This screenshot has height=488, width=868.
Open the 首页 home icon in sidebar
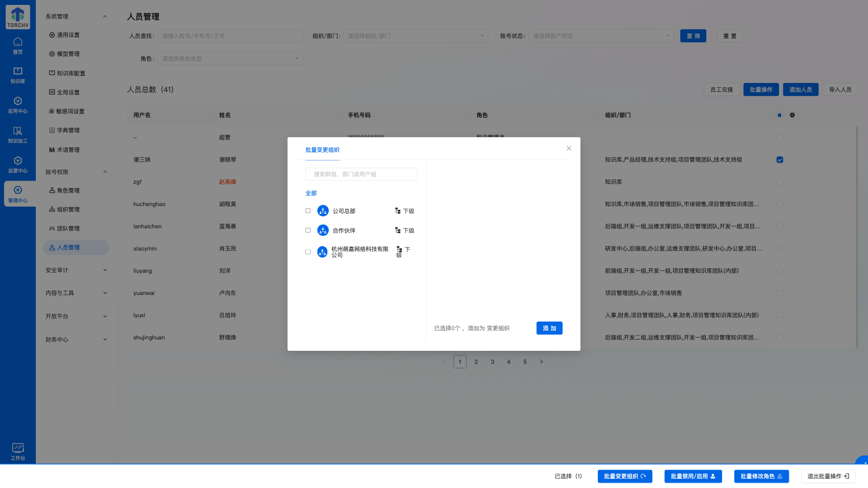click(x=18, y=46)
